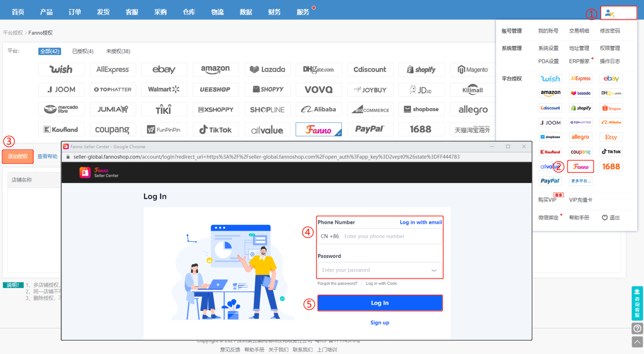Viewport: 644px width, 354px height.
Task: Click the help question mark floating button
Action: (637, 328)
